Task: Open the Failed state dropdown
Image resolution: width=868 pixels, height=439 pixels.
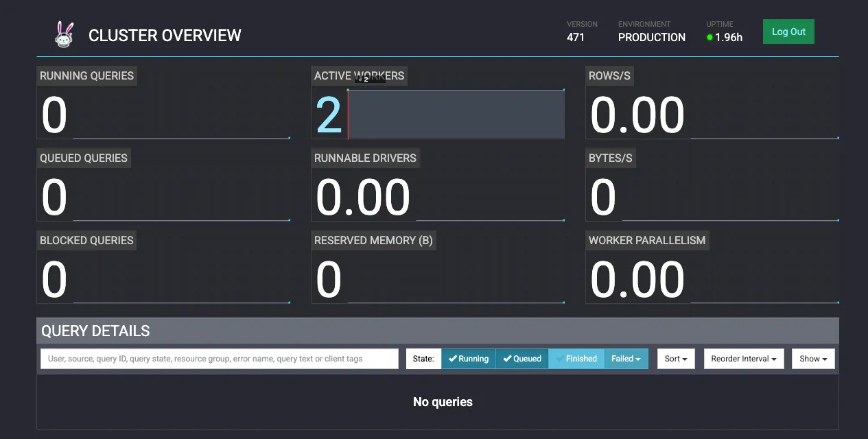Action: click(626, 359)
